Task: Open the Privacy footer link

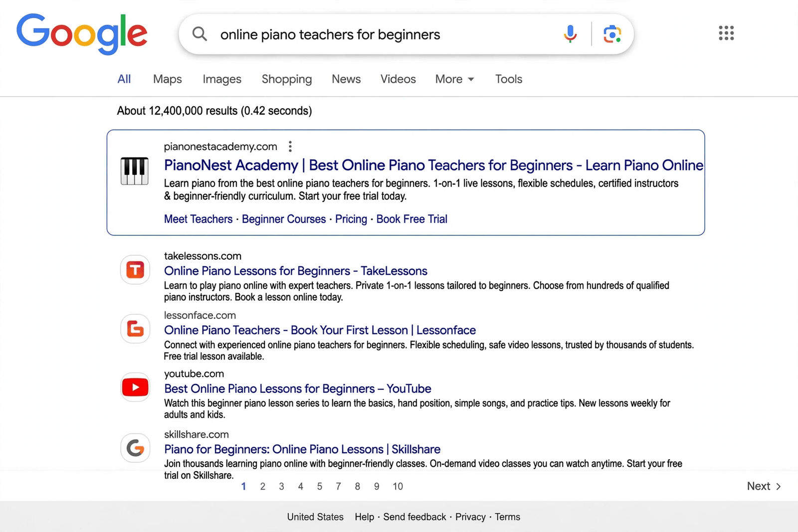Action: pos(470,517)
